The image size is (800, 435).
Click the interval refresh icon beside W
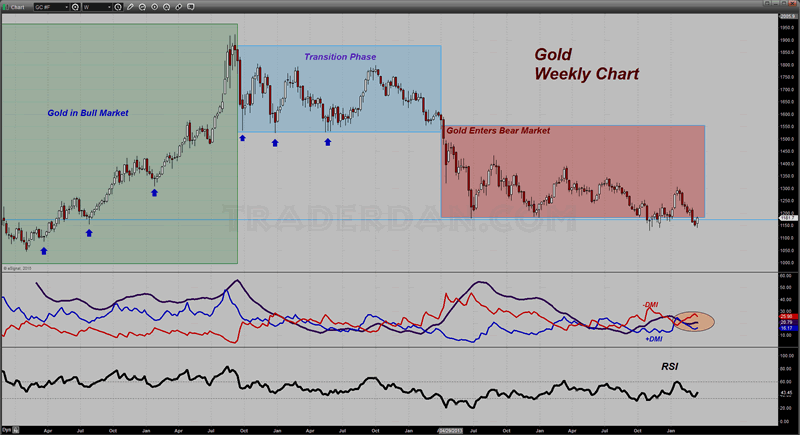[118, 7]
